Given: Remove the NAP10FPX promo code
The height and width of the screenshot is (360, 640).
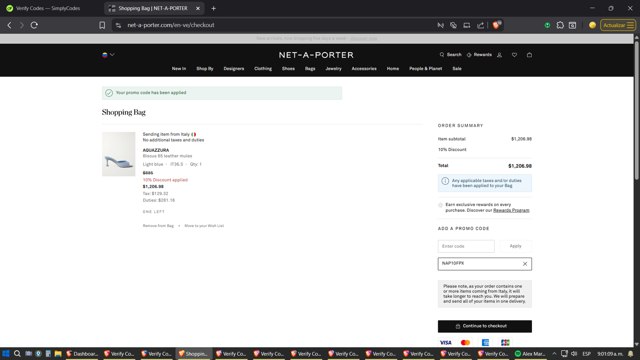Looking at the screenshot, I should tap(525, 264).
